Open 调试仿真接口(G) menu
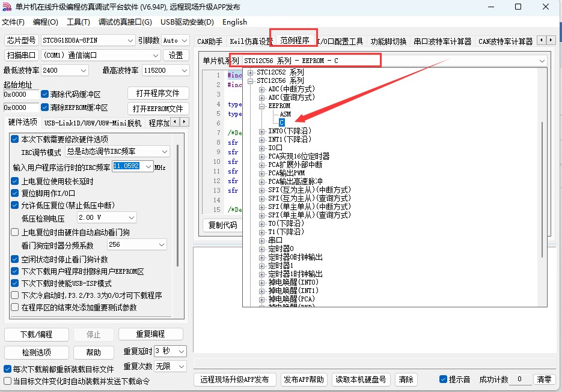Image resolution: width=562 pixels, height=392 pixels. coord(125,22)
